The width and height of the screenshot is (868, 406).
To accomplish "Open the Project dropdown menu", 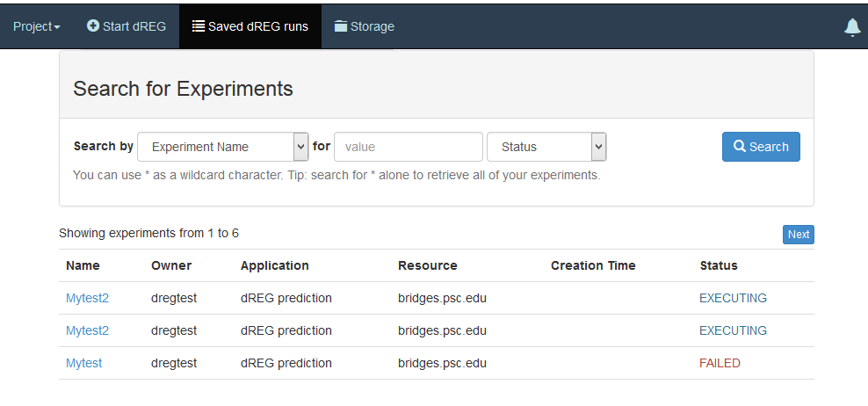I will pos(37,26).
